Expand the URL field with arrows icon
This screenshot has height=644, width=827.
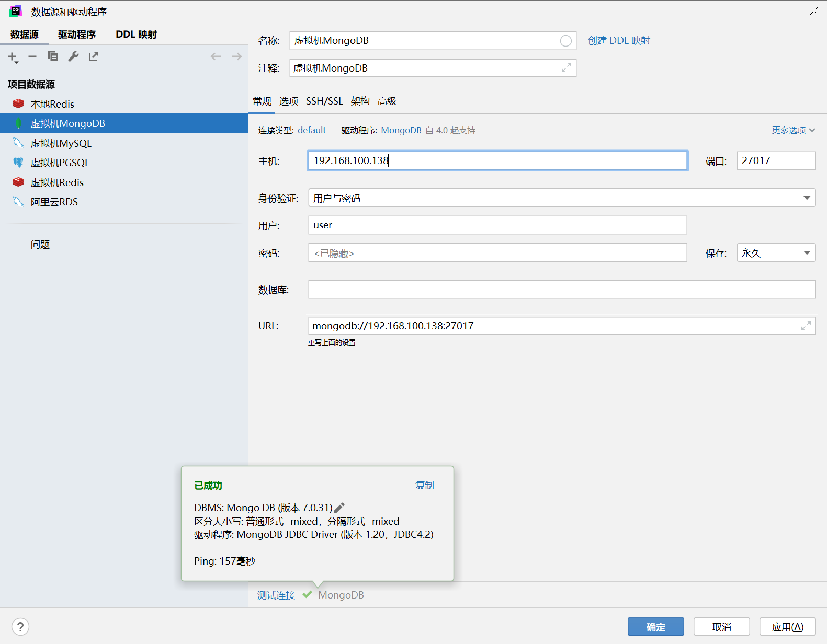tap(806, 326)
